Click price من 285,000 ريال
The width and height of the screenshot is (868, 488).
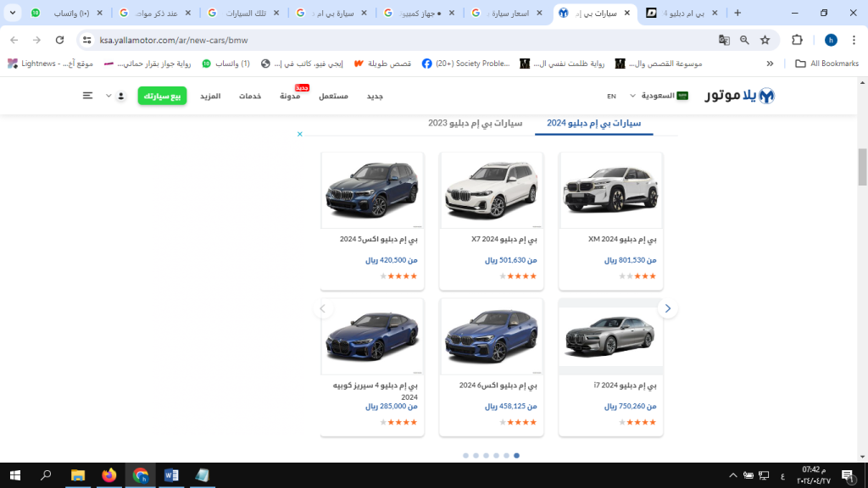click(392, 406)
